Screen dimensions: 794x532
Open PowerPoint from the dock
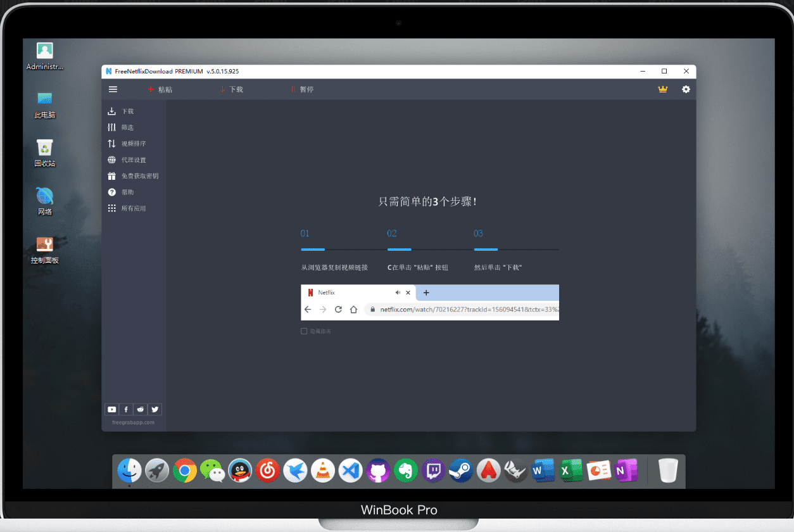[599, 471]
